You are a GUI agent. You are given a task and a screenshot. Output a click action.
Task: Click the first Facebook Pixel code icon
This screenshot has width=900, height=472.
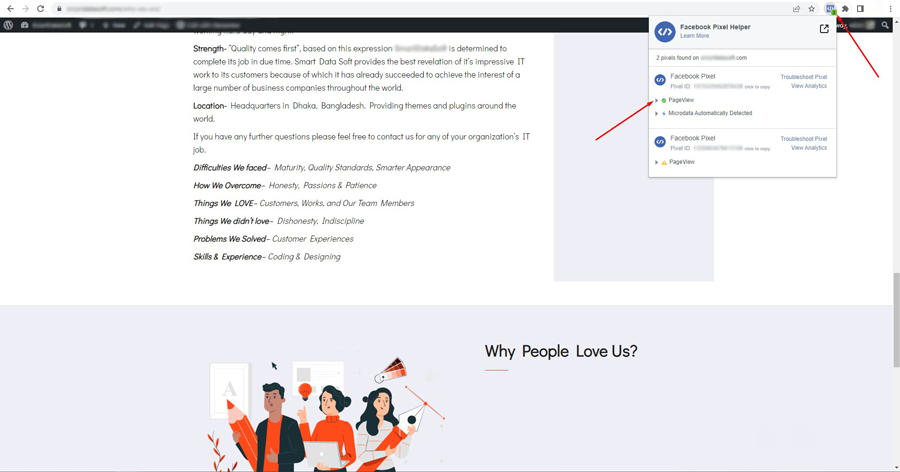tap(660, 80)
